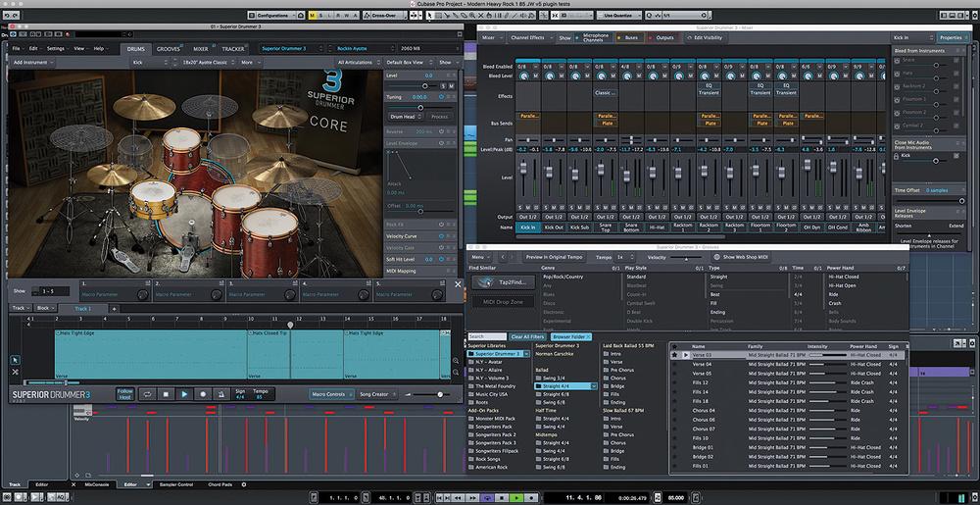Toggle the metronome icon in Superior Drummer transport
The height and width of the screenshot is (505, 980).
[x=220, y=394]
